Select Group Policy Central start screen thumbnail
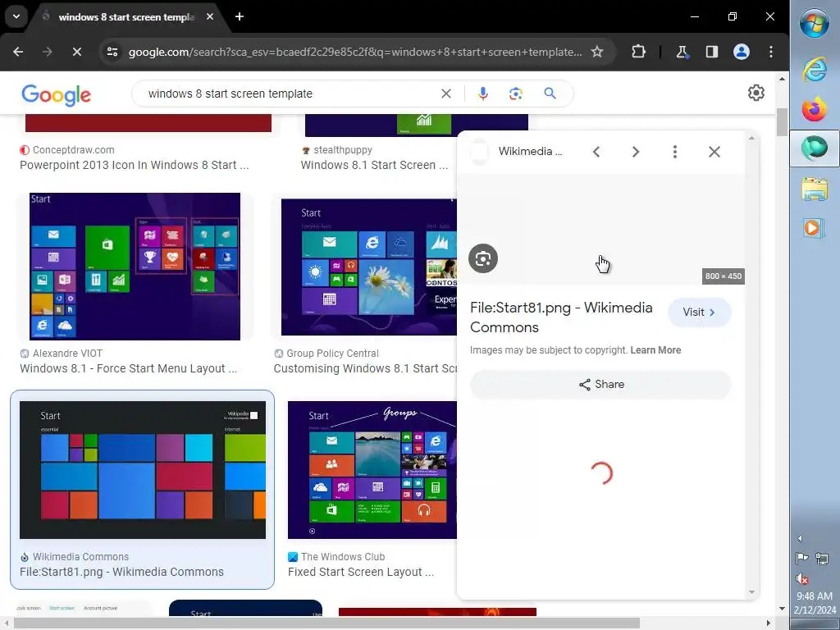Image resolution: width=840 pixels, height=630 pixels. click(x=369, y=267)
